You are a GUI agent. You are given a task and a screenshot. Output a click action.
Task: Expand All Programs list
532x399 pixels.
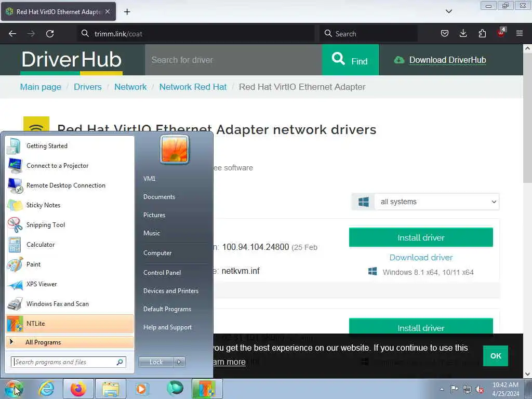coord(70,342)
